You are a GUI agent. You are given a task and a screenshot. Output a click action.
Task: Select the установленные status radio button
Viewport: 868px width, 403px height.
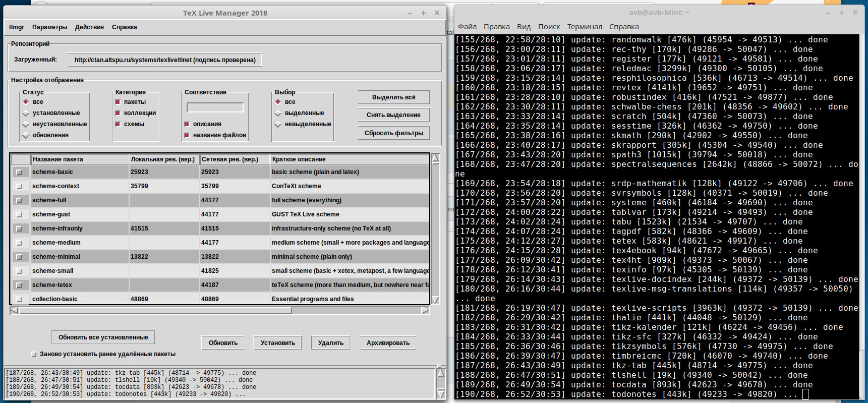tap(26, 113)
